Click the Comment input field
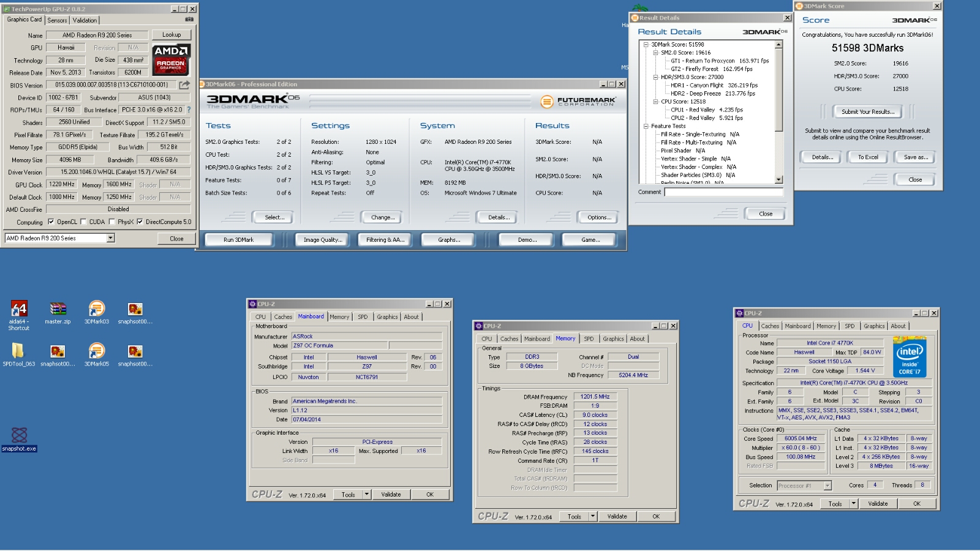This screenshot has width=980, height=551. tap(723, 192)
